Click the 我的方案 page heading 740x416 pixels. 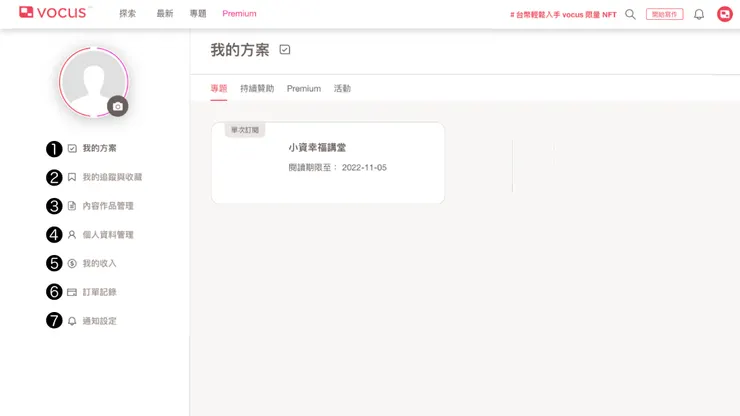point(240,50)
